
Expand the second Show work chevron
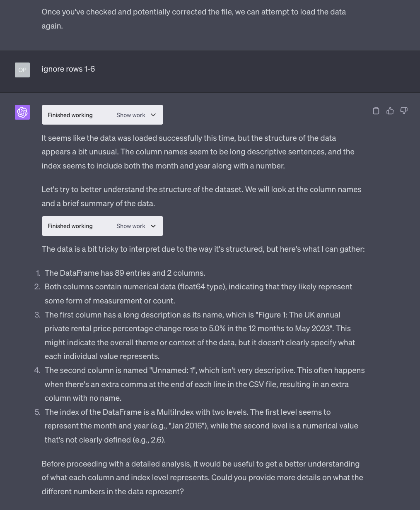[x=153, y=226]
